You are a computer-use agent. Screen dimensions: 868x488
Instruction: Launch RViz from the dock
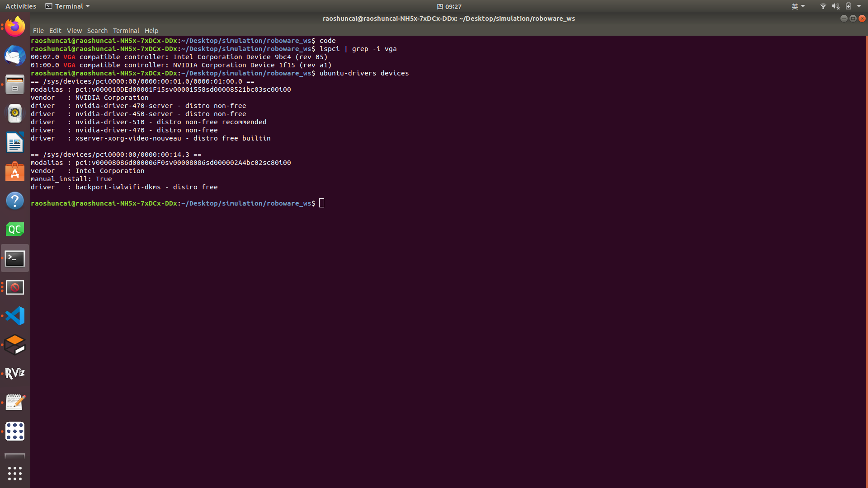(15, 373)
